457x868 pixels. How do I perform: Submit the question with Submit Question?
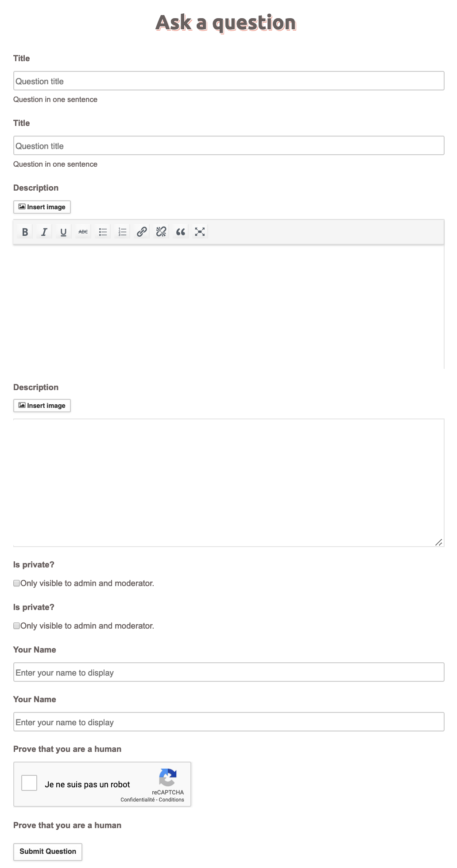[x=48, y=852]
